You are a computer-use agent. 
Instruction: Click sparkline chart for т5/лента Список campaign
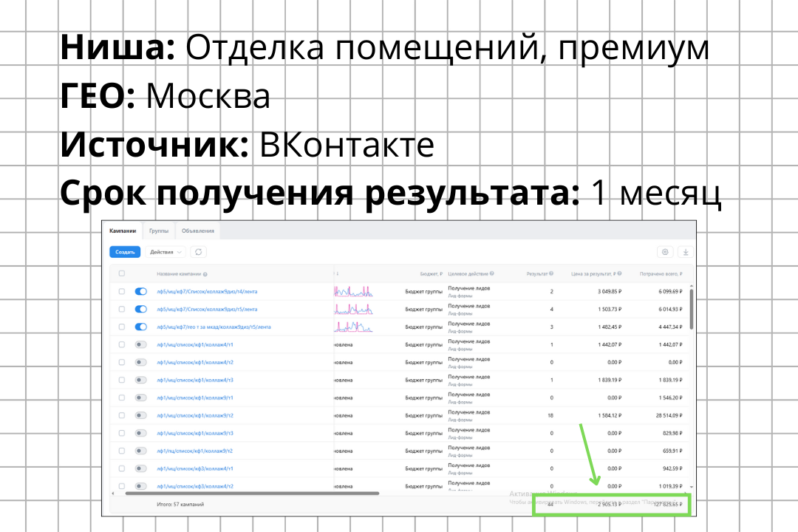point(354,309)
